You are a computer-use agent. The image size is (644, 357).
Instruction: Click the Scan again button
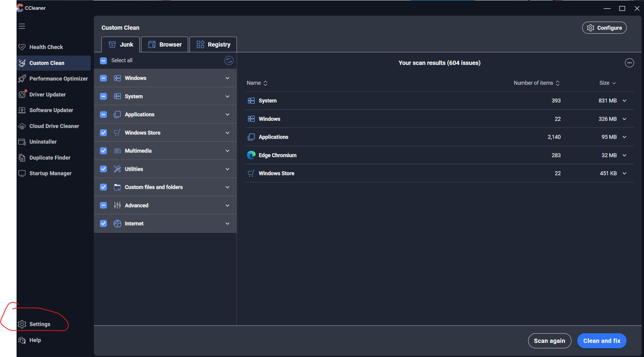pos(550,341)
